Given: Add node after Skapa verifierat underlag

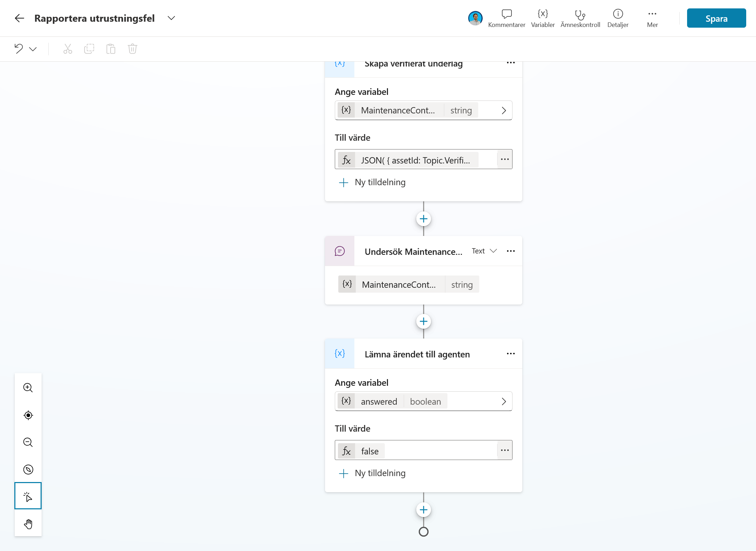Looking at the screenshot, I should point(423,219).
